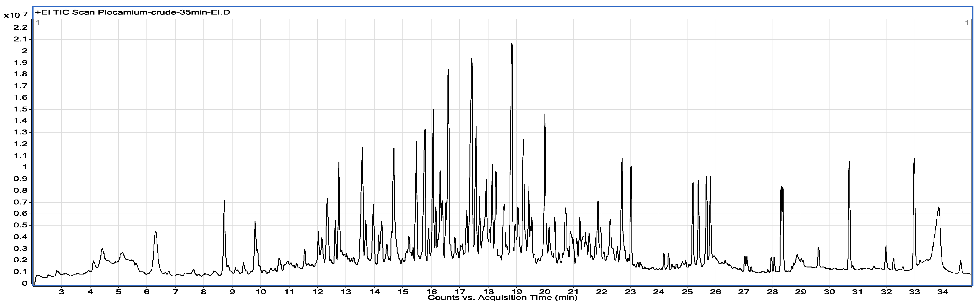Click the peak near 9.8 min

255,222
